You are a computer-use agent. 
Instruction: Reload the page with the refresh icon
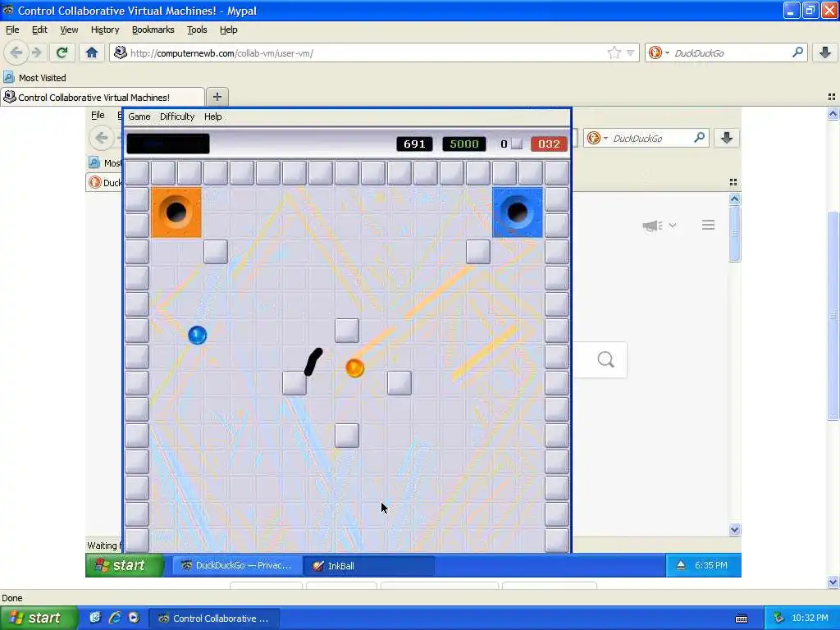coord(62,52)
